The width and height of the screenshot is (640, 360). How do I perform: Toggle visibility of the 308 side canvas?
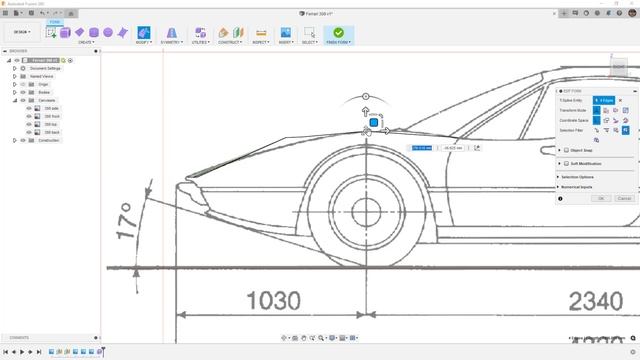(x=29, y=109)
